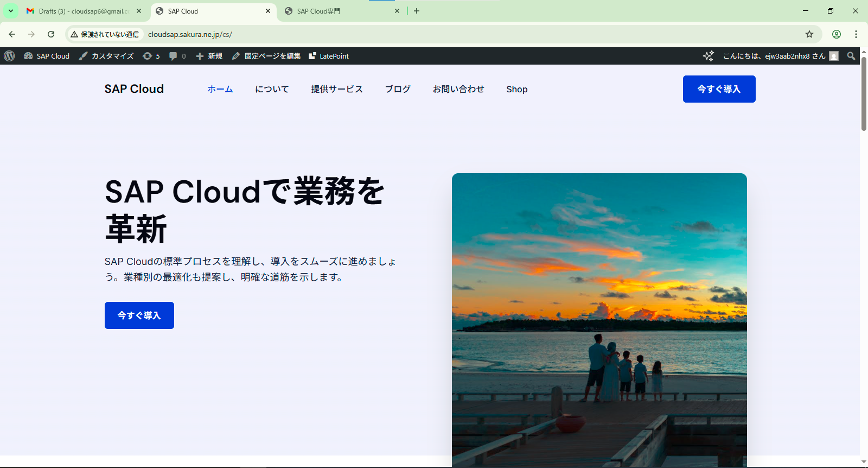Screen dimensions: 868x468
Task: Click the hero description paragraph text
Action: (250, 269)
